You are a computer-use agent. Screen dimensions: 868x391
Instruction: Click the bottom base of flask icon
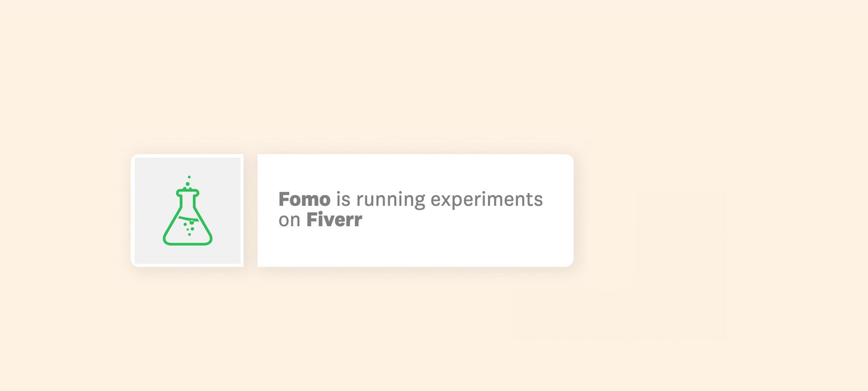point(188,243)
